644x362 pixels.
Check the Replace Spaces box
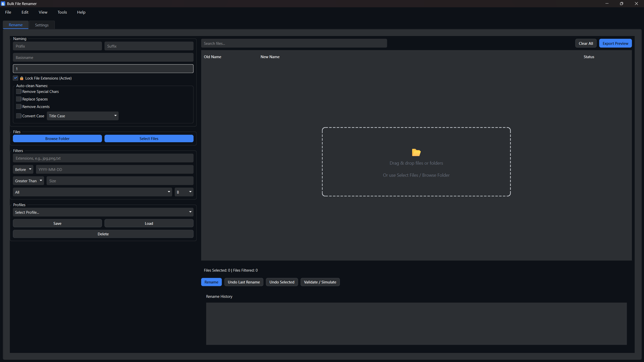(x=19, y=99)
